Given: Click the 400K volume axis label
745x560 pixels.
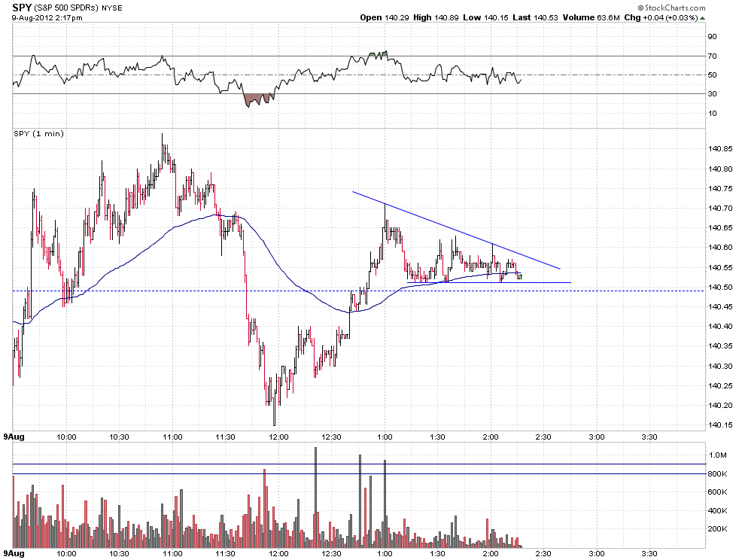Looking at the screenshot, I should tap(717, 510).
